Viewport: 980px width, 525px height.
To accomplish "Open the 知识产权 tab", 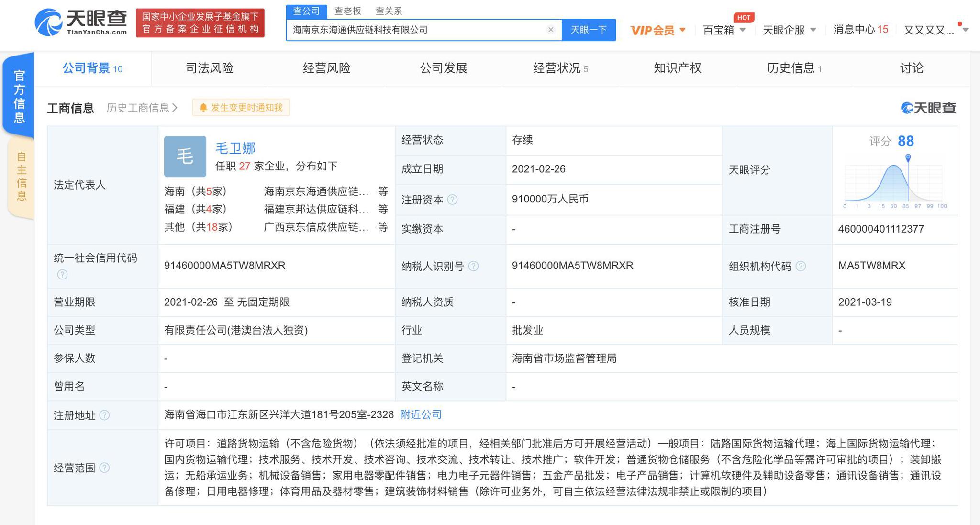I will (x=678, y=68).
